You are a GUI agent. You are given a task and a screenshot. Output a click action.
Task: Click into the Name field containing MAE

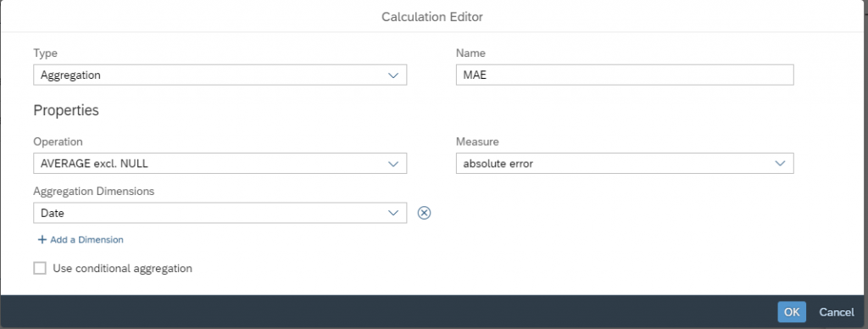point(625,75)
